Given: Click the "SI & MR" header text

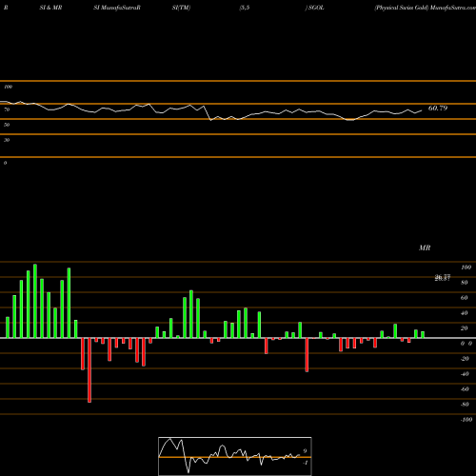Looking at the screenshot, I should (x=50, y=8).
